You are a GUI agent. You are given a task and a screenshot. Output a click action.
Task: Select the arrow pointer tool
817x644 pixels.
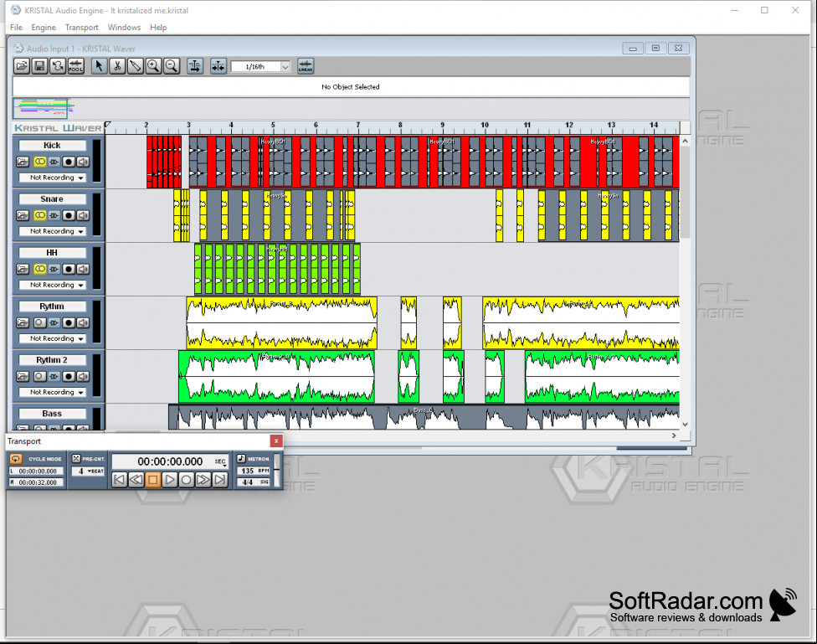coord(99,66)
